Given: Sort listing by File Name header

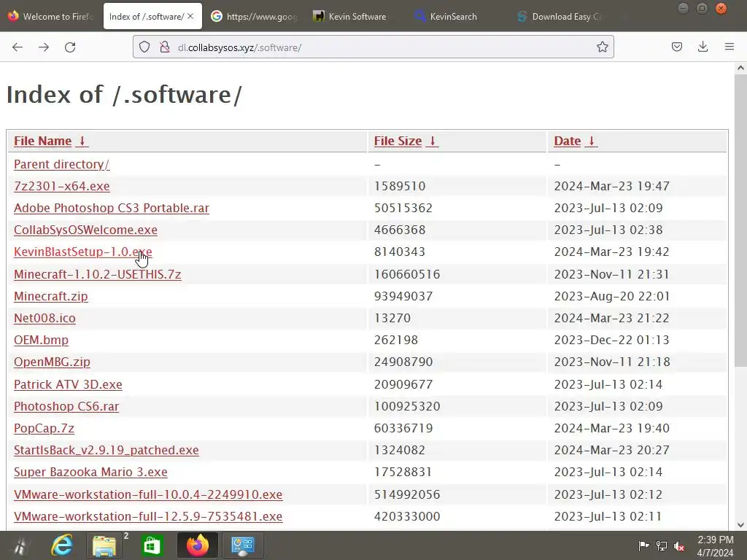Looking at the screenshot, I should (42, 141).
